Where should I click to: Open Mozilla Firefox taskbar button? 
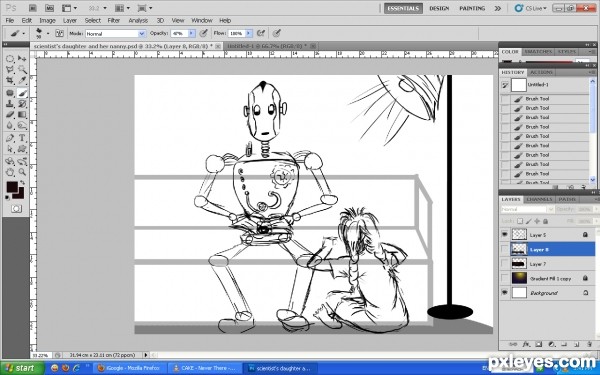pos(129,368)
